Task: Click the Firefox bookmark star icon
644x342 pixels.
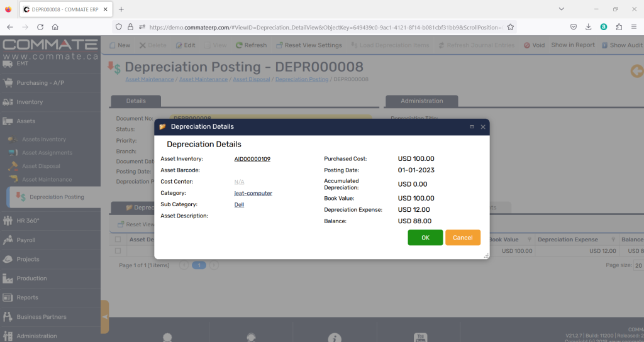Action: pyautogui.click(x=511, y=27)
